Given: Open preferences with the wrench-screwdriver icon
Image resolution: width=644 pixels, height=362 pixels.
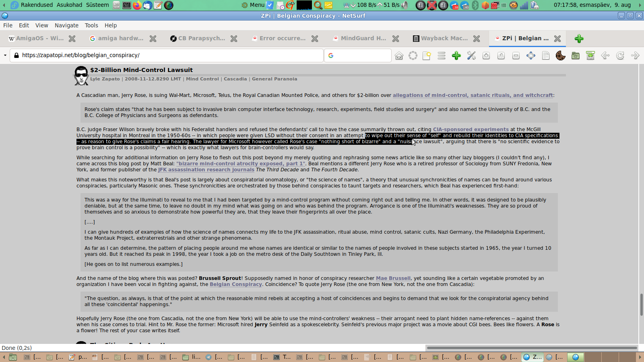Looking at the screenshot, I should click(471, 56).
